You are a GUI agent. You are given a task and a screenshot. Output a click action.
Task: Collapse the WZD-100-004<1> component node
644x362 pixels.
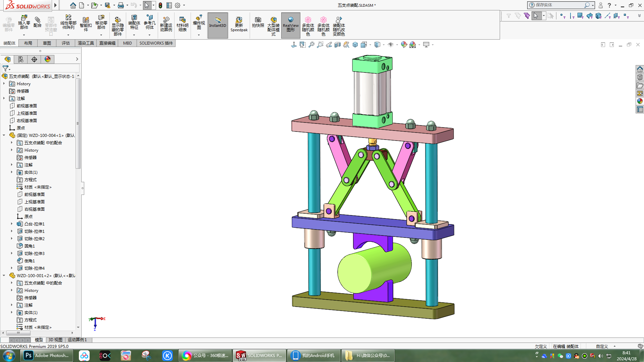tap(4, 136)
